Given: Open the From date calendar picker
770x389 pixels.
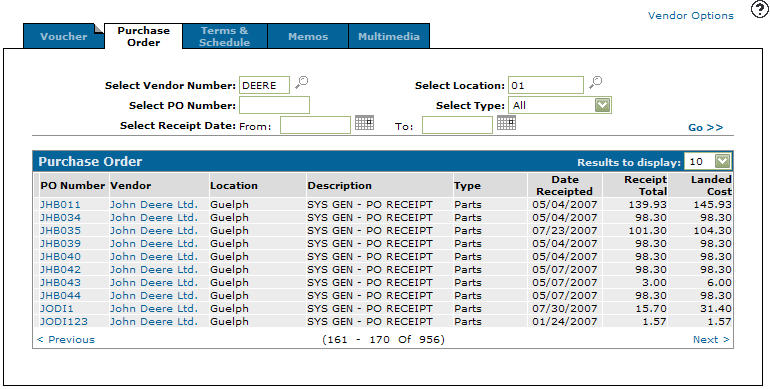Looking at the screenshot, I should tap(364, 122).
